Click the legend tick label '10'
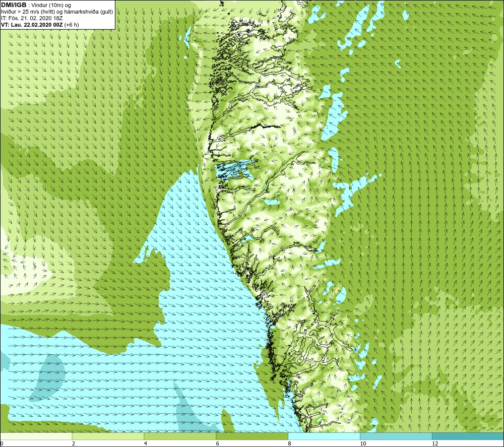The height and width of the screenshot is (447, 504). tap(363, 443)
